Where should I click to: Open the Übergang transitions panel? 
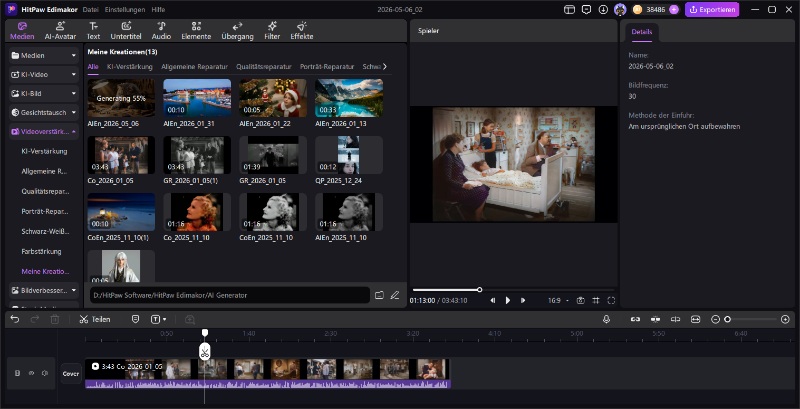coord(238,31)
